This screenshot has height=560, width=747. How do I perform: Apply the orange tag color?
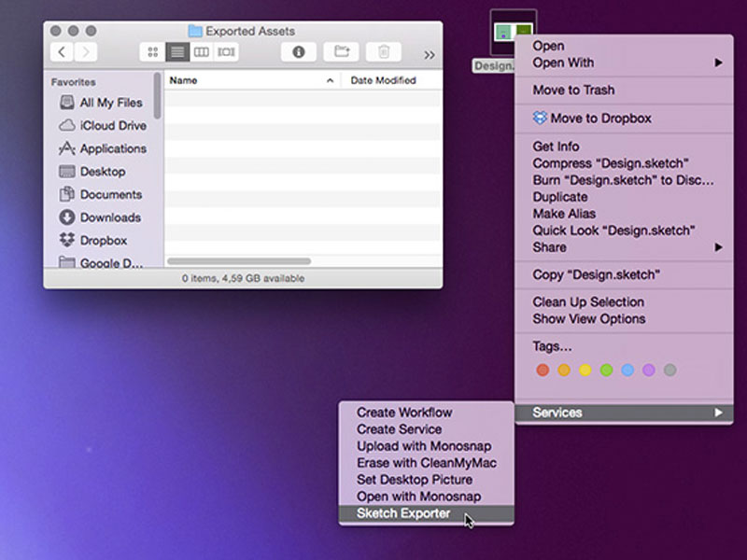pyautogui.click(x=564, y=370)
